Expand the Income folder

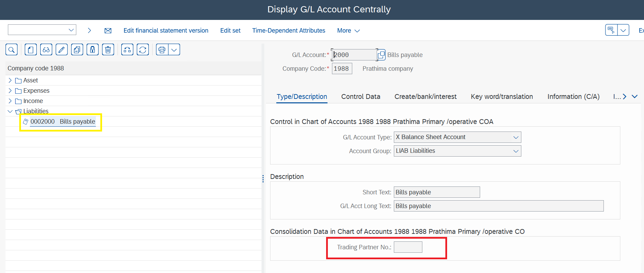[10, 101]
